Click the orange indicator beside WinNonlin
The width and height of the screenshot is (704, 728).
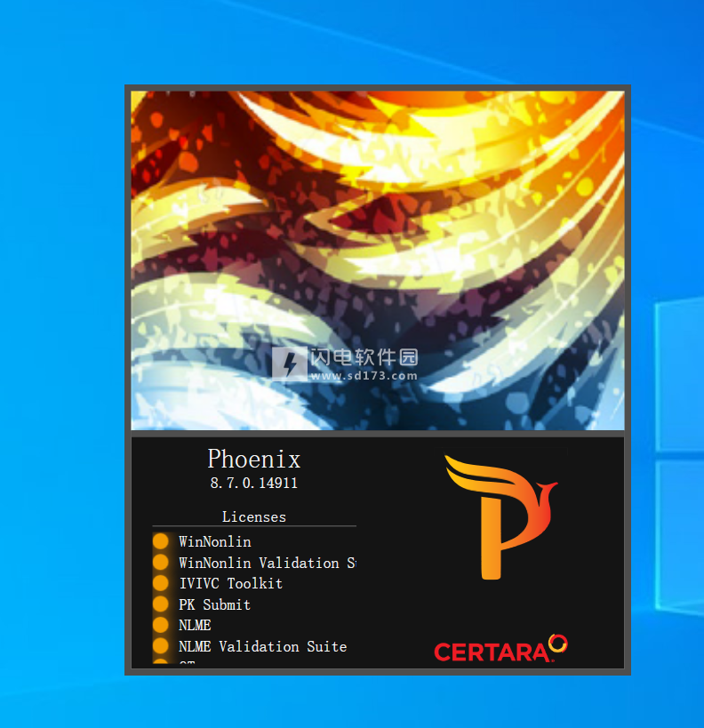point(160,541)
